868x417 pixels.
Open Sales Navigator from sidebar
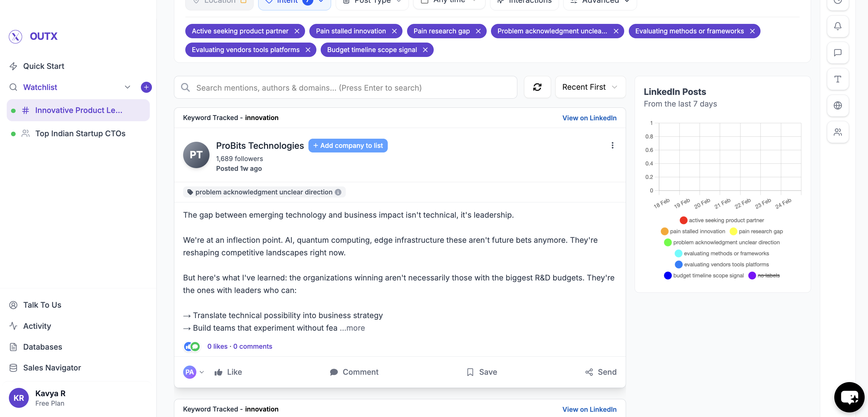[52, 367]
